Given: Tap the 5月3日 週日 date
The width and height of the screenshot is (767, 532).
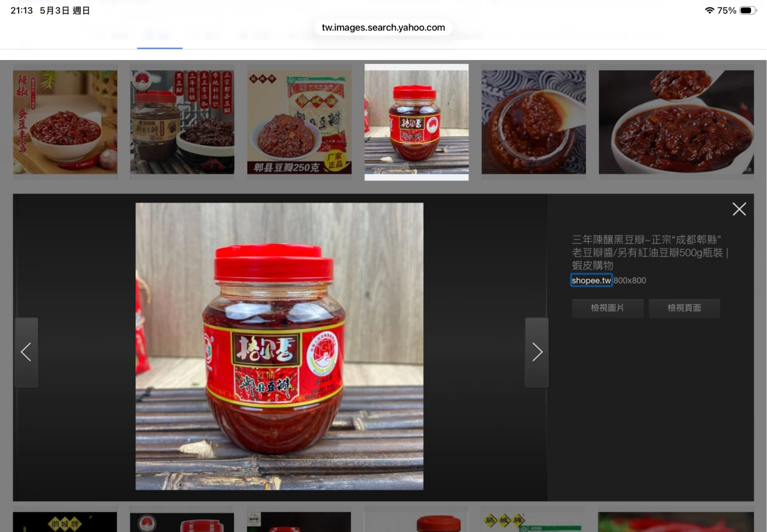Looking at the screenshot, I should [65, 10].
